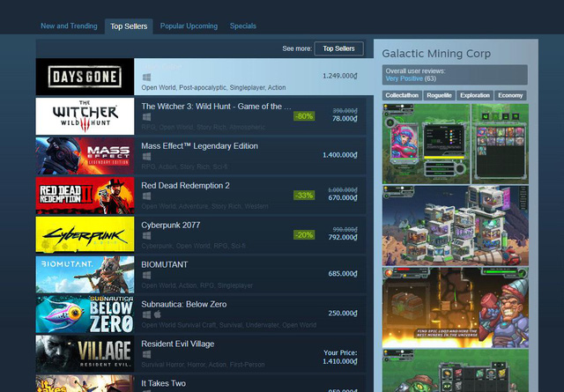Click the It Takes Two title
Image resolution: width=564 pixels, height=392 pixels.
tap(163, 383)
